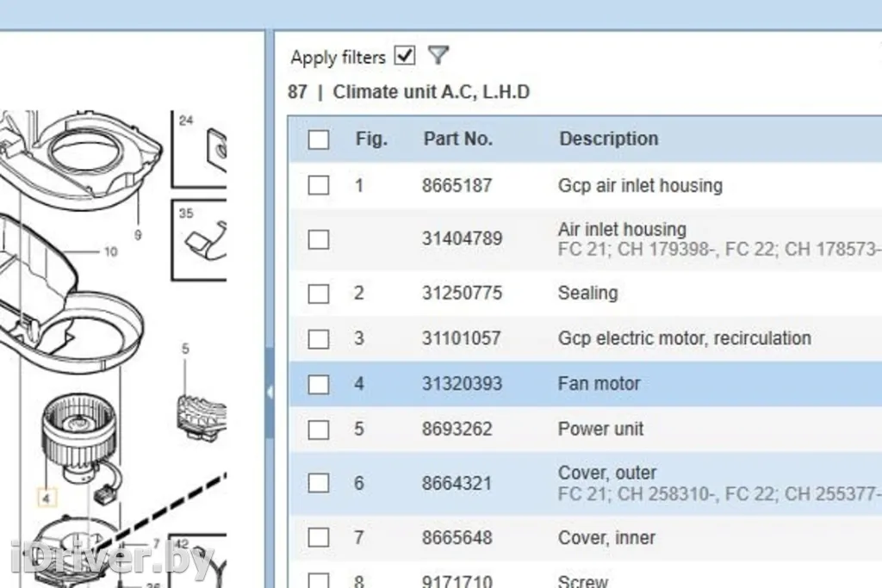Tick checkbox next to Power unit
The height and width of the screenshot is (588, 882).
[319, 429]
